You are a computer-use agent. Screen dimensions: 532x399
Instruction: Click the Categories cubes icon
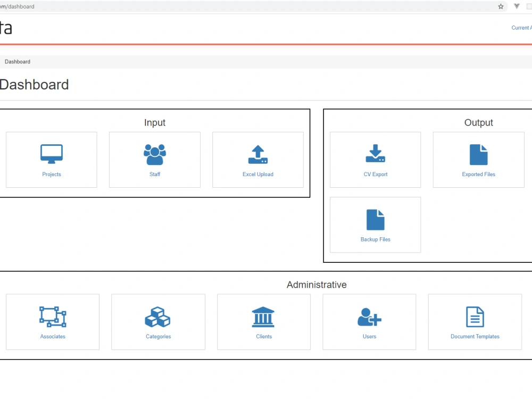(158, 317)
